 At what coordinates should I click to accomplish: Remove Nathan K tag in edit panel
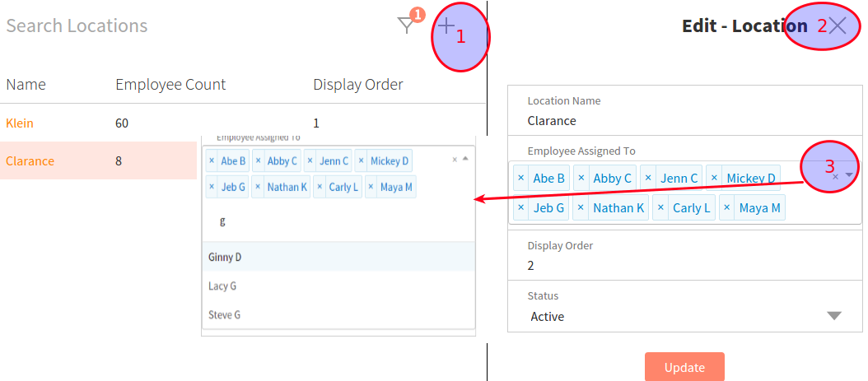point(581,207)
